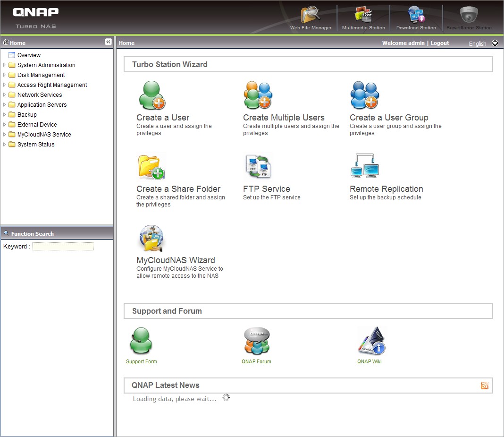The image size is (504, 437).
Task: Select Overview in the navigation tree
Action: [x=29, y=55]
